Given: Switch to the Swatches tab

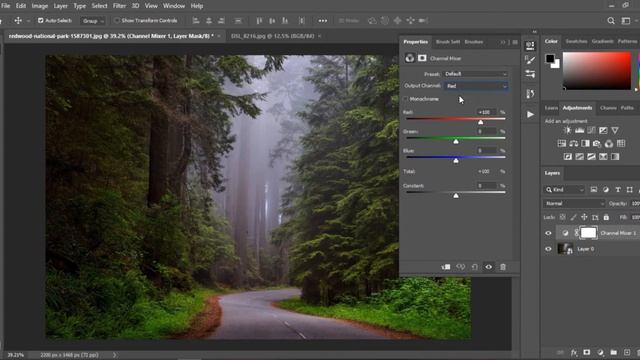Looking at the screenshot, I should (x=576, y=41).
